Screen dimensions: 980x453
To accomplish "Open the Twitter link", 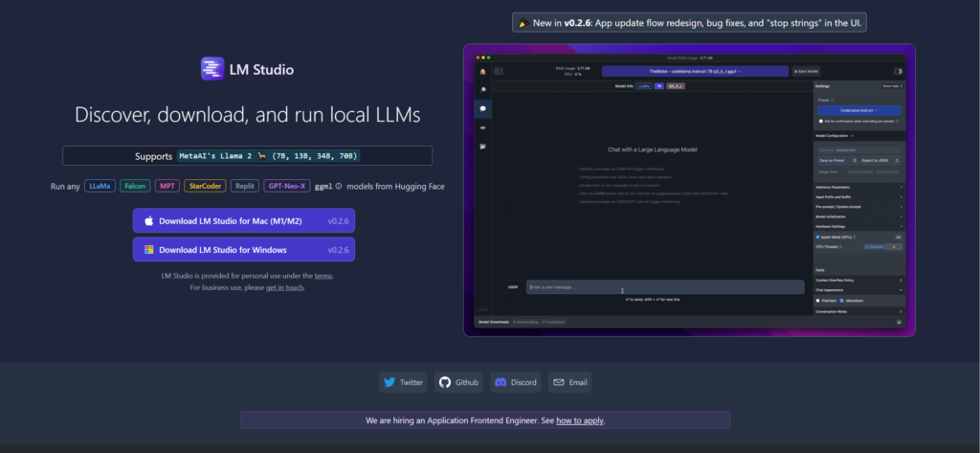I will (x=403, y=382).
